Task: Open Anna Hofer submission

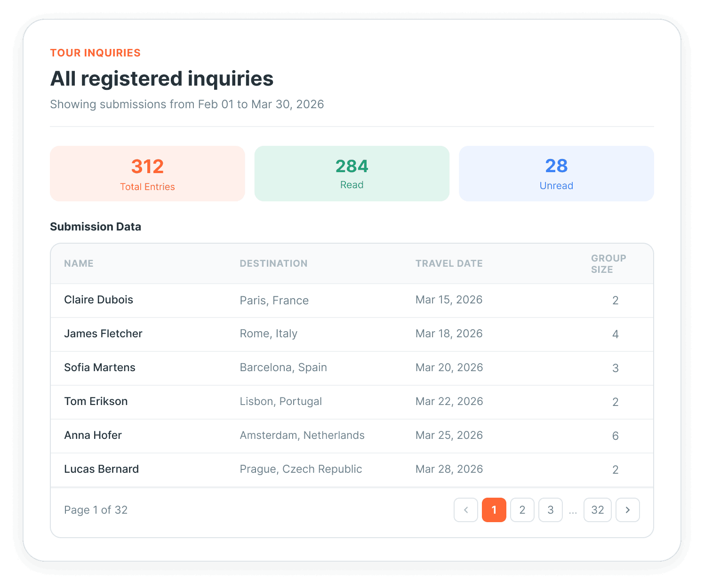Action: (x=352, y=436)
